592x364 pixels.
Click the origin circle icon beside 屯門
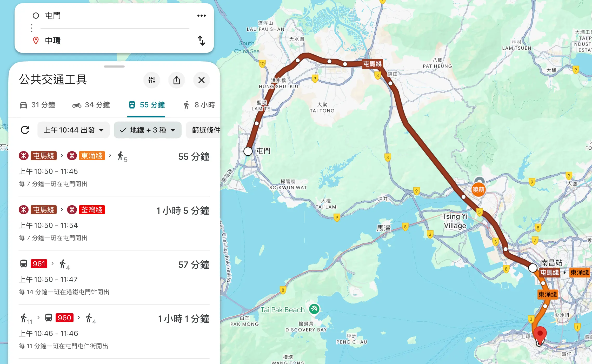pos(36,16)
